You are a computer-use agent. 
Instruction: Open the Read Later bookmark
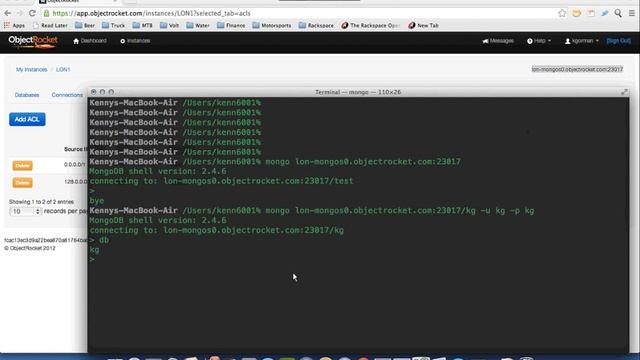pos(50,25)
